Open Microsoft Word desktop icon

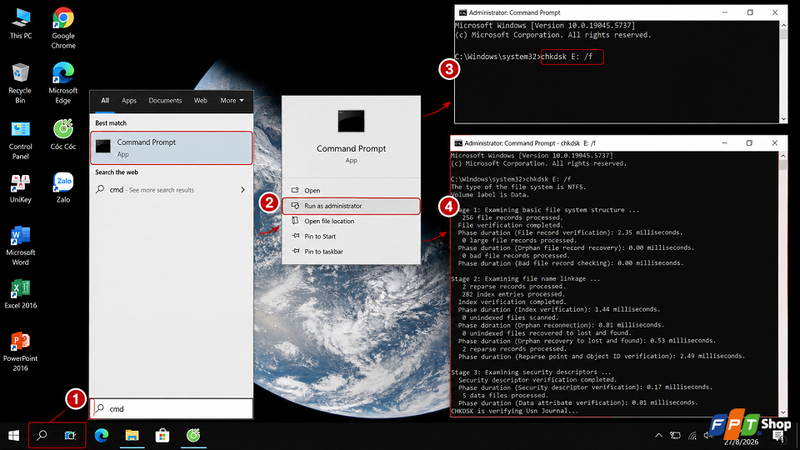point(20,246)
